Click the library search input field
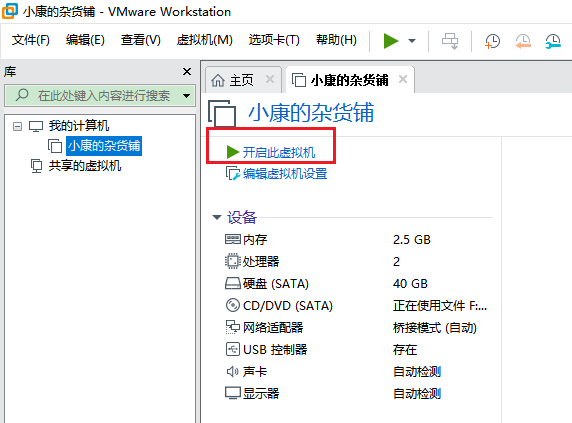 (x=98, y=96)
